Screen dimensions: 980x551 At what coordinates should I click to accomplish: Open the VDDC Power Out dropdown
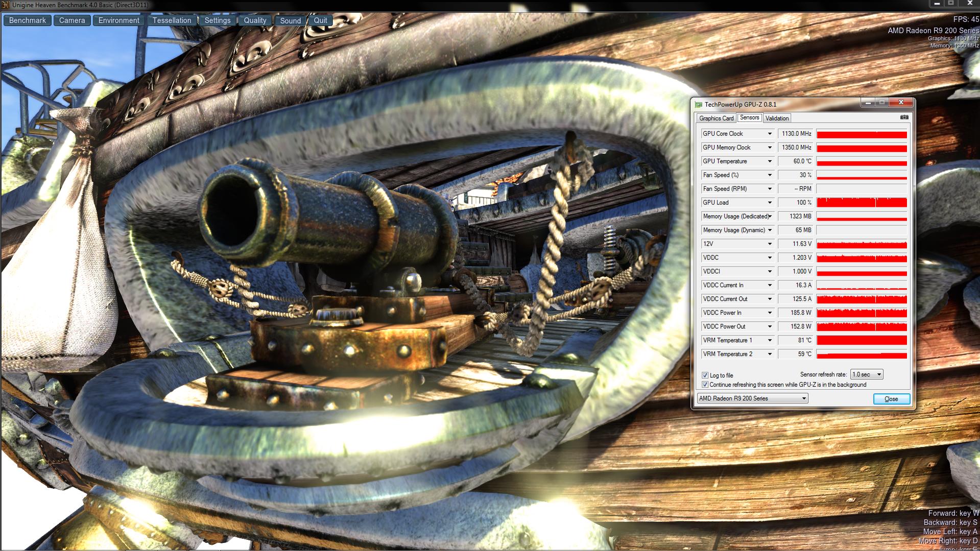click(770, 327)
